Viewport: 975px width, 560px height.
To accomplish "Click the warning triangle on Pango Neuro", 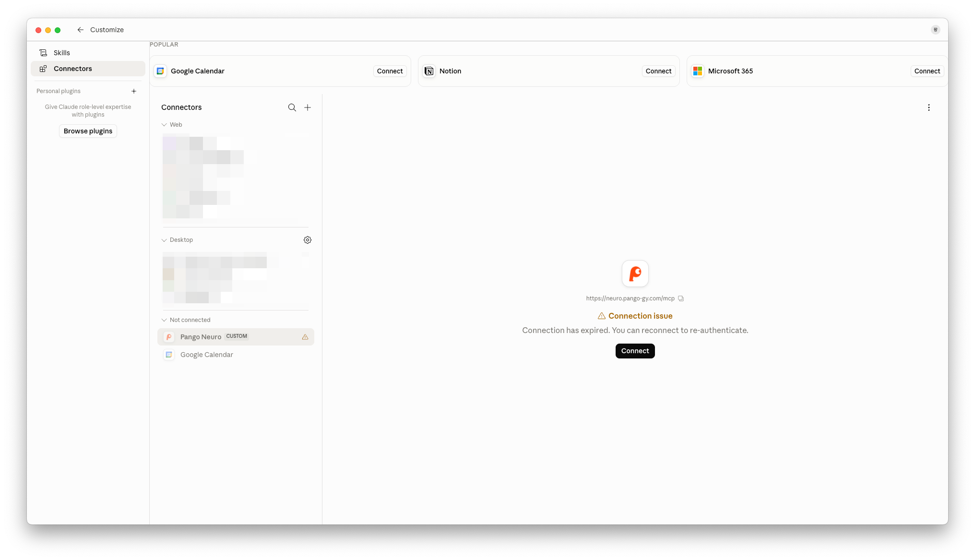I will [x=305, y=337].
